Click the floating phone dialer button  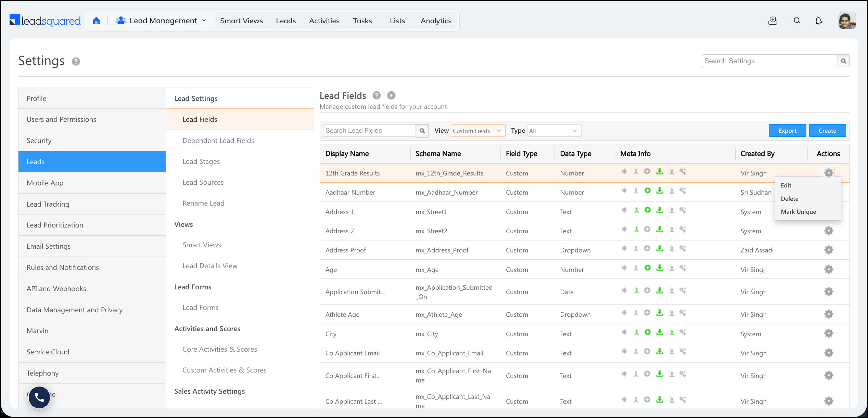coord(39,397)
